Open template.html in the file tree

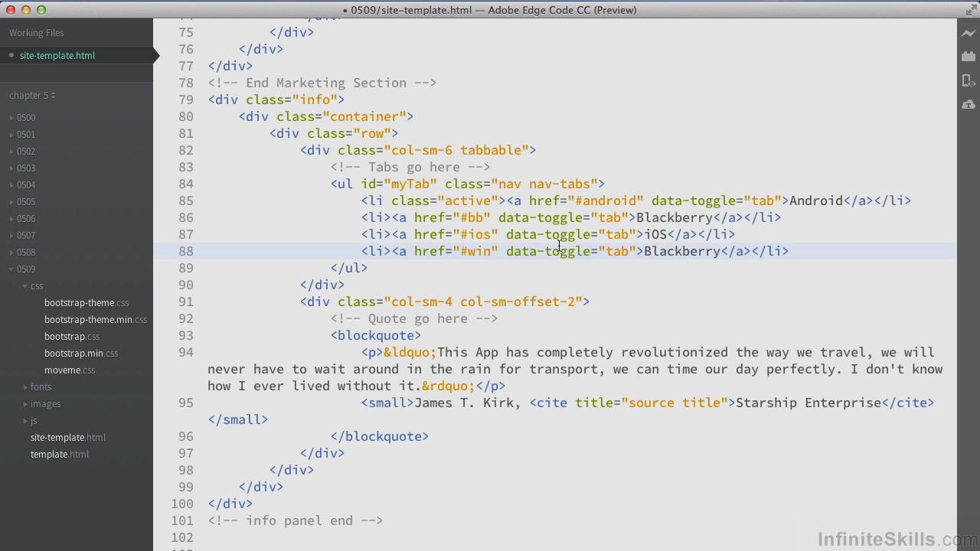pyautogui.click(x=60, y=455)
